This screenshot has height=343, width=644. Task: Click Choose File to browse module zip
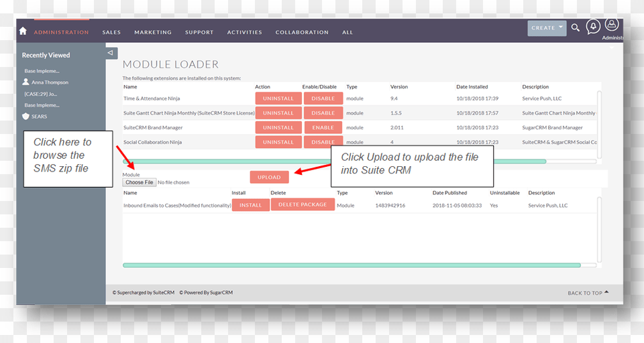[x=140, y=182]
